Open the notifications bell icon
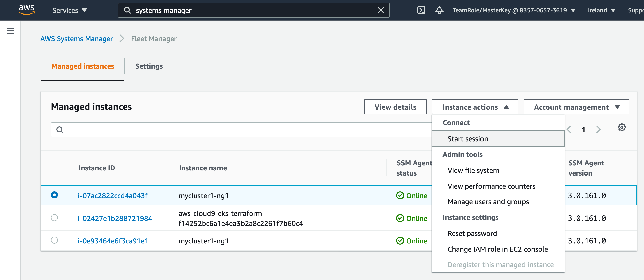 pos(439,10)
